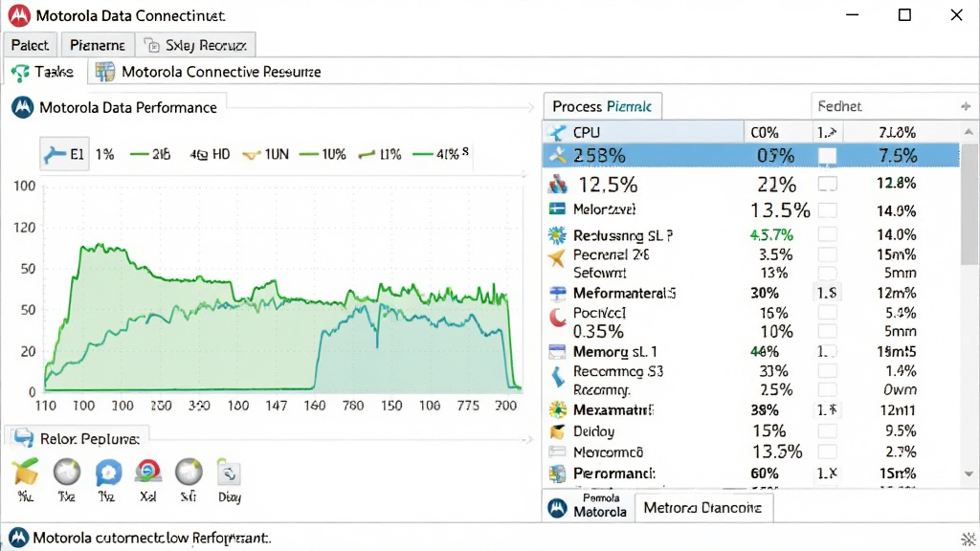Click Motorola Data Performance logo icon
This screenshot has width=980, height=551.
coord(23,107)
